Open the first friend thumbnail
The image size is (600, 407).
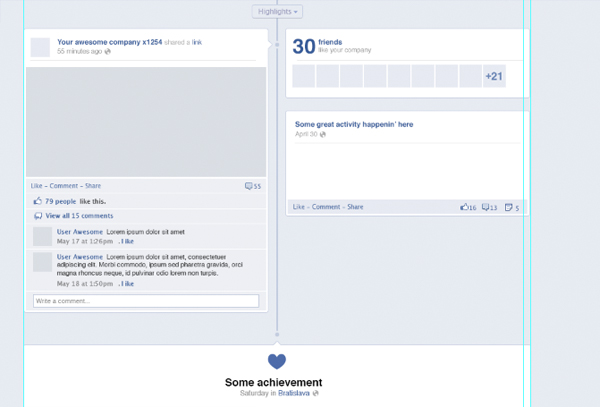click(303, 76)
